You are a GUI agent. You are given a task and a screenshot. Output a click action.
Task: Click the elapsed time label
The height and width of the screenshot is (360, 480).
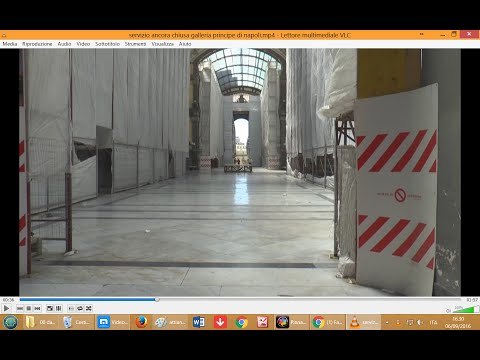[8, 300]
